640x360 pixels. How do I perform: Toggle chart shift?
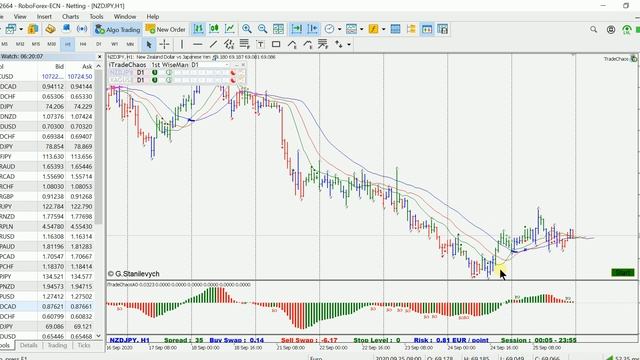click(313, 29)
